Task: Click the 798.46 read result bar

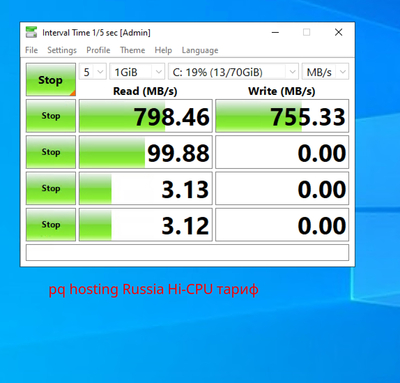Action: click(x=146, y=116)
